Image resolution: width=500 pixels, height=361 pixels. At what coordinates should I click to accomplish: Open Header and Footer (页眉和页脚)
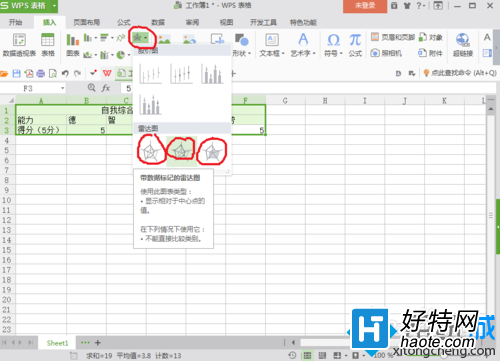(393, 37)
